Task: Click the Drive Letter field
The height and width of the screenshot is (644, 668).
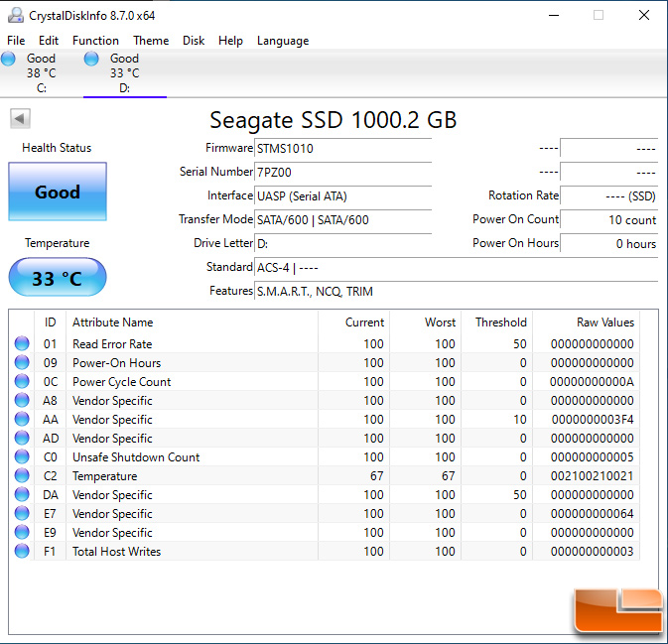Action: click(x=343, y=244)
